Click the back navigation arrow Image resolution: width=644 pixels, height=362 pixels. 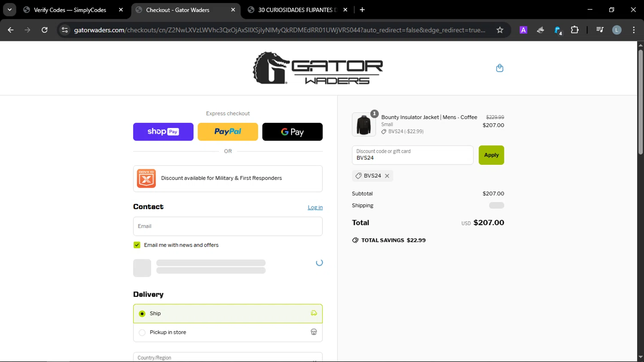11,30
